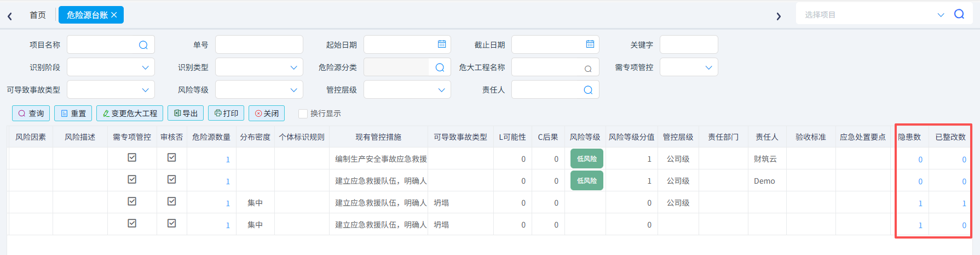Expand the 识别类型 dropdown

pyautogui.click(x=293, y=67)
